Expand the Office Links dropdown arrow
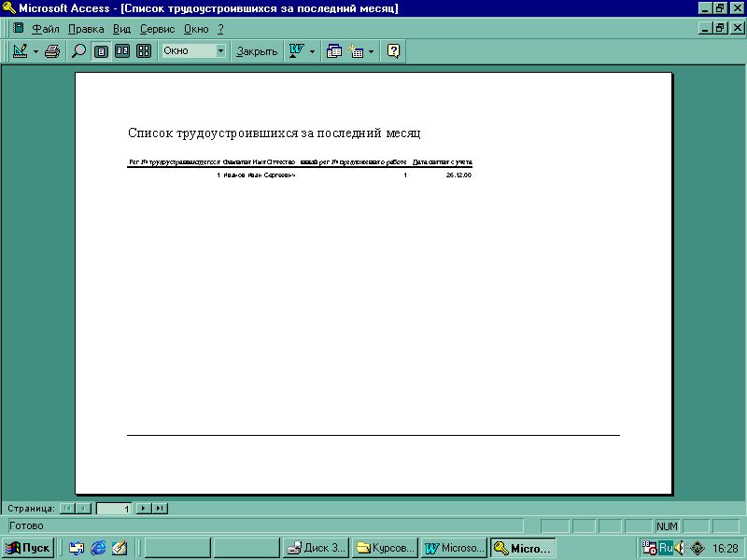Image resolution: width=747 pixels, height=560 pixels. 313,51
